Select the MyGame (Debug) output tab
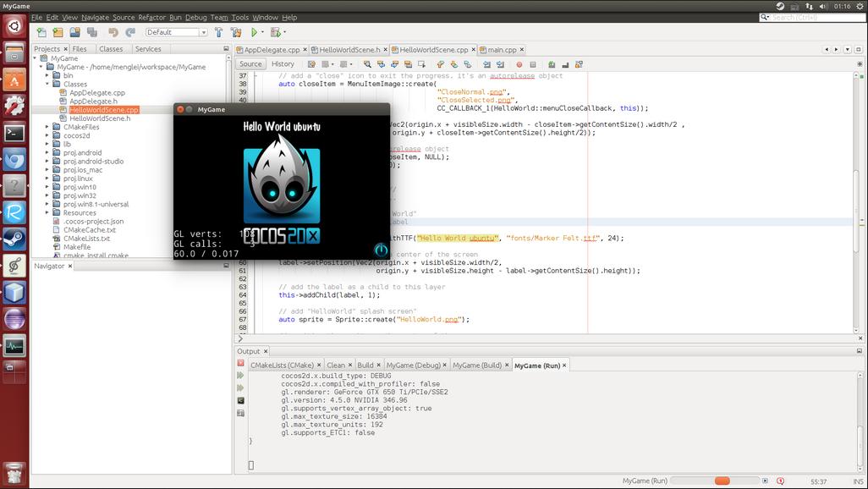The image size is (868, 489). (414, 365)
